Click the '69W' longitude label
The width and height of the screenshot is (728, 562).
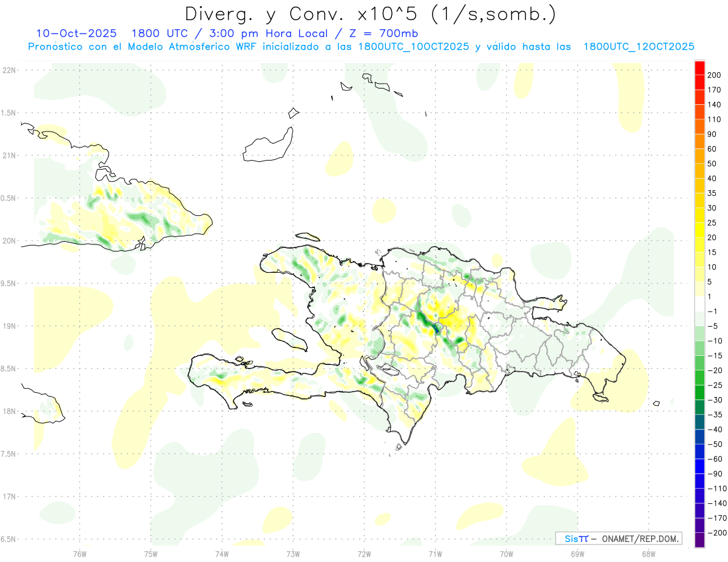click(x=577, y=554)
